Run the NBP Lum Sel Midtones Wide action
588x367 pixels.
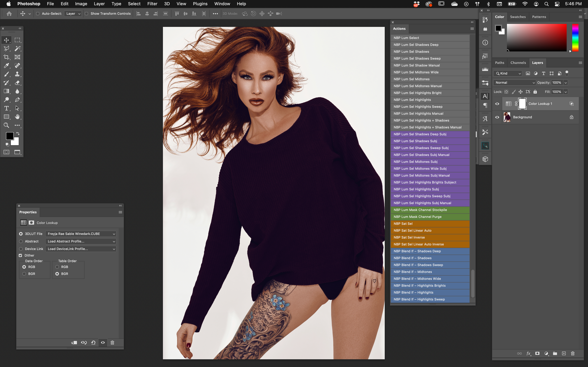[x=430, y=72]
